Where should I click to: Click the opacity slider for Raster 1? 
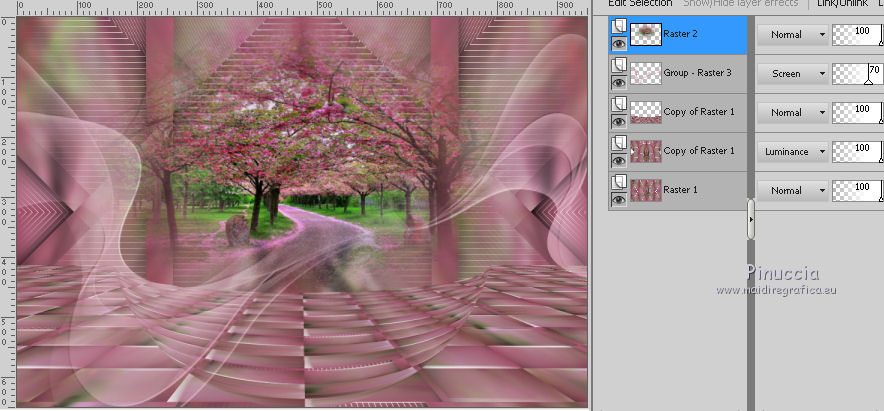click(x=858, y=191)
